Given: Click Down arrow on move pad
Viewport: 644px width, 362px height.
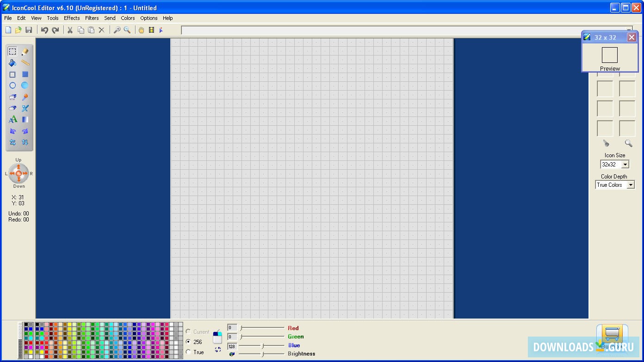Looking at the screenshot, I should point(19,180).
